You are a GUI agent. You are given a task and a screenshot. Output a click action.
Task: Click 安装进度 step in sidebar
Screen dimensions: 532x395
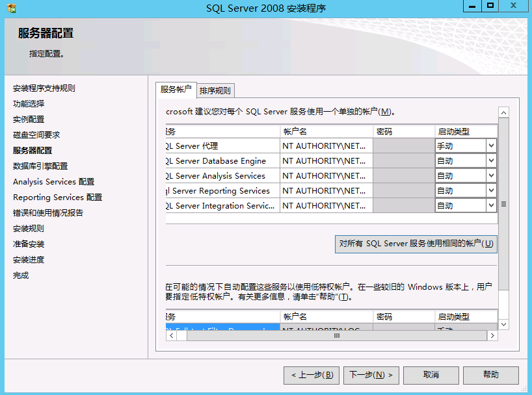click(x=29, y=260)
